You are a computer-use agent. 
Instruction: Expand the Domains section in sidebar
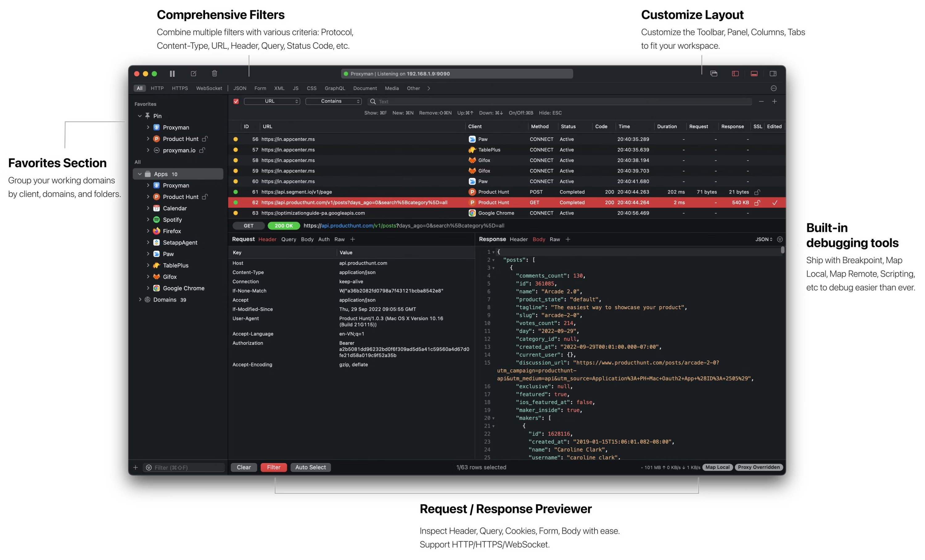coord(140,300)
